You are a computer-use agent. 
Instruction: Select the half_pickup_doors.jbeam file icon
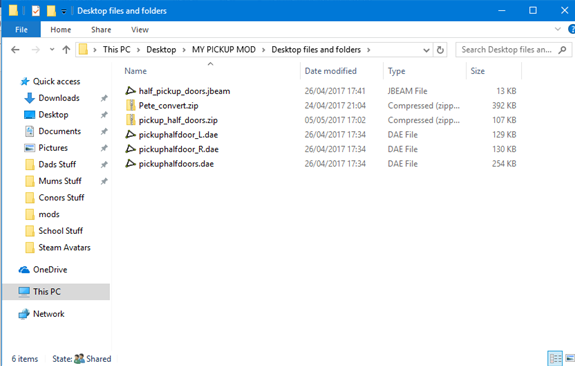pos(131,91)
